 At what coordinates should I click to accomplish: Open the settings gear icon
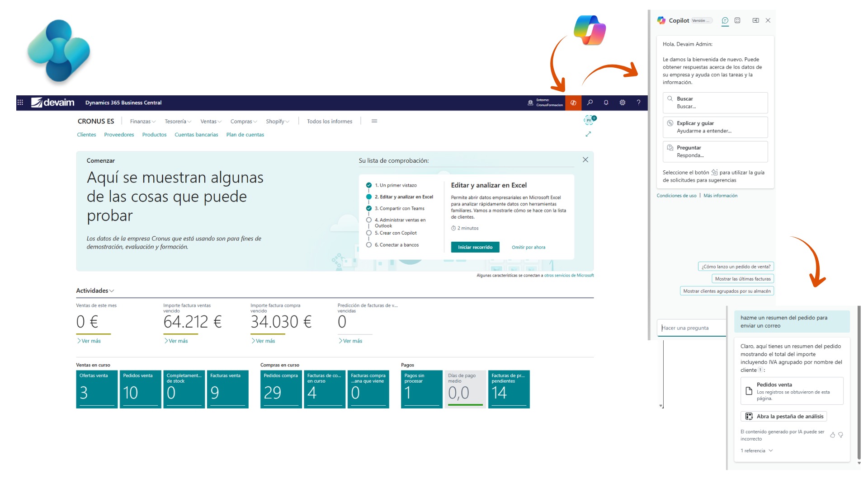pos(622,103)
